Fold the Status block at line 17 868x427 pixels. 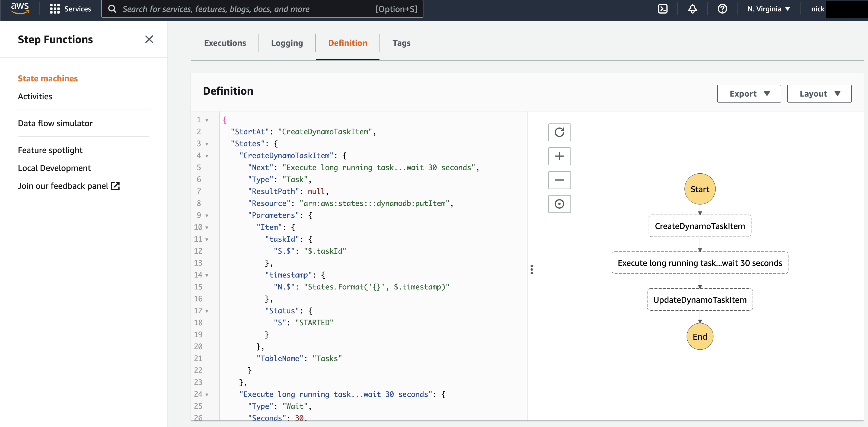pyautogui.click(x=207, y=311)
